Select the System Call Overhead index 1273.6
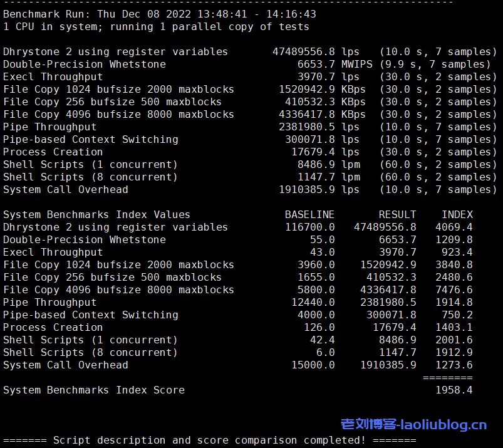The image size is (503, 448). [x=454, y=365]
